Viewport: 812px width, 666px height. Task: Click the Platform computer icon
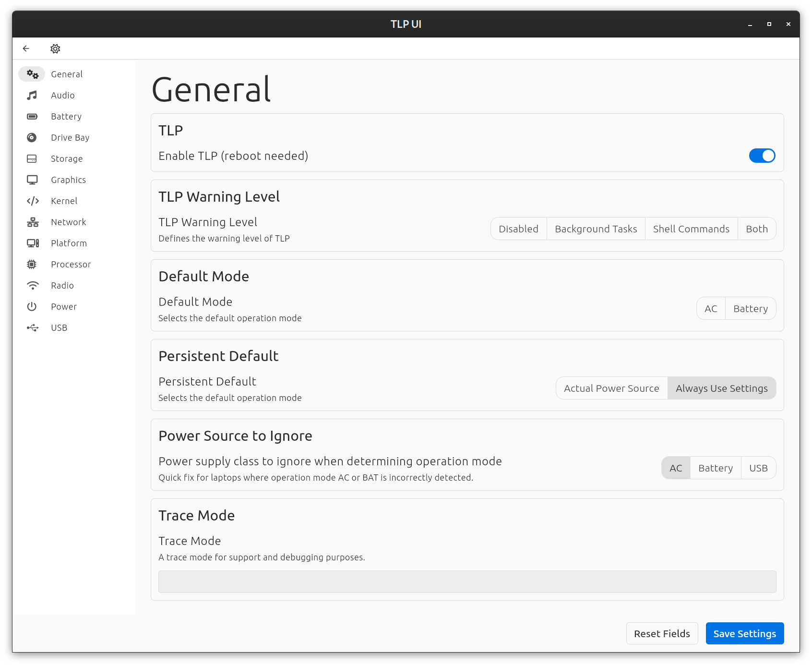click(32, 243)
